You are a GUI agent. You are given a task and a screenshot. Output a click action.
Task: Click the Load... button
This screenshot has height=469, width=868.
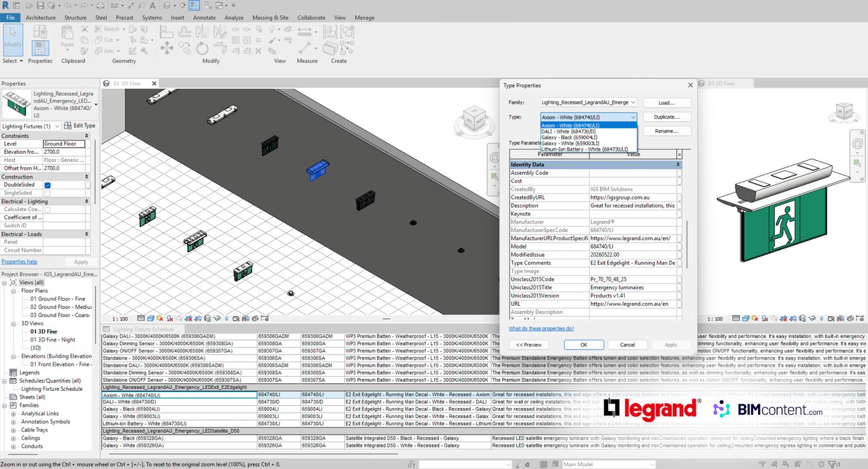(x=667, y=102)
